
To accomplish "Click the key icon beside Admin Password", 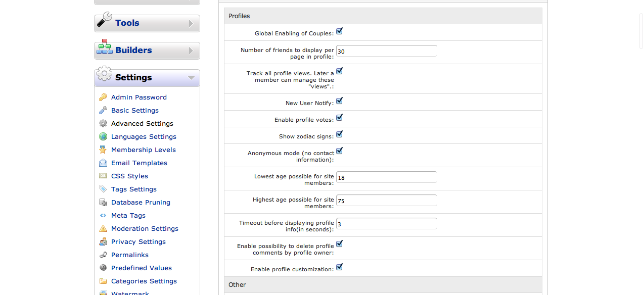I will point(103,97).
